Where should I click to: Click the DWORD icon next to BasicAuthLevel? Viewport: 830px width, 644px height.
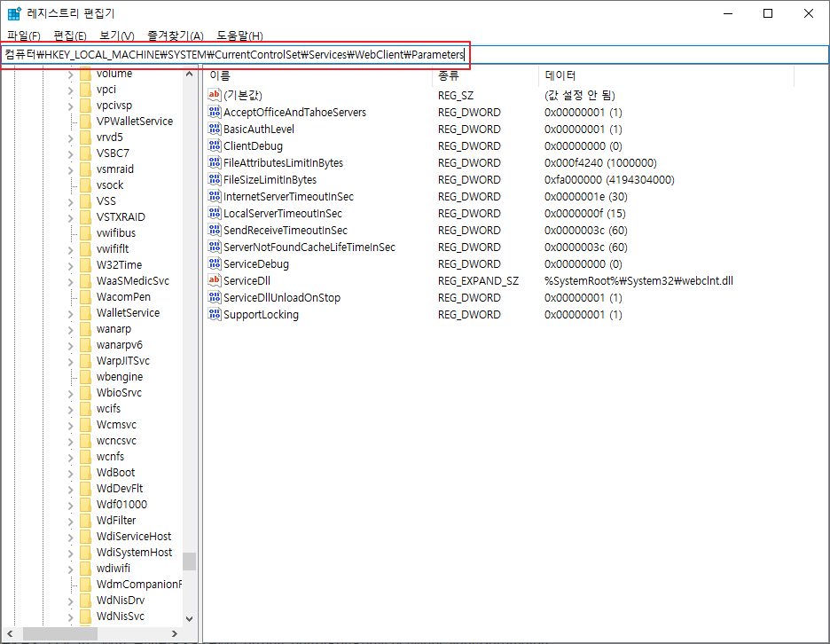click(x=214, y=130)
